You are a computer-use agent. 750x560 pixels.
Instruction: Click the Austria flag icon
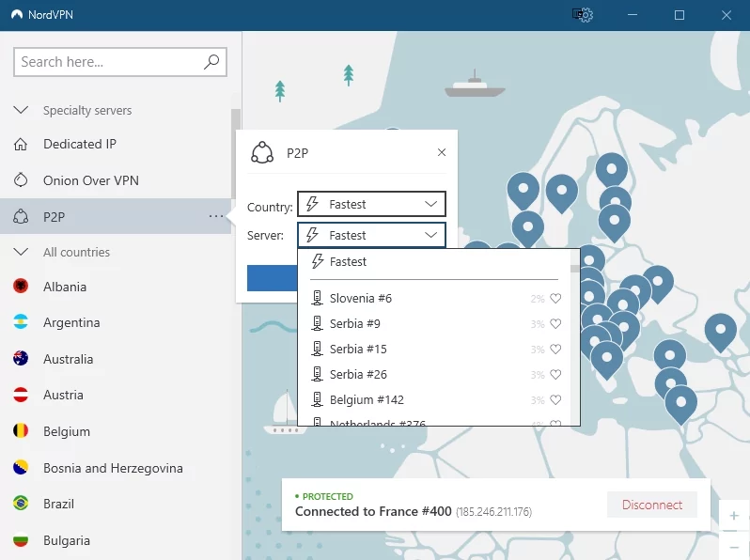tap(21, 395)
